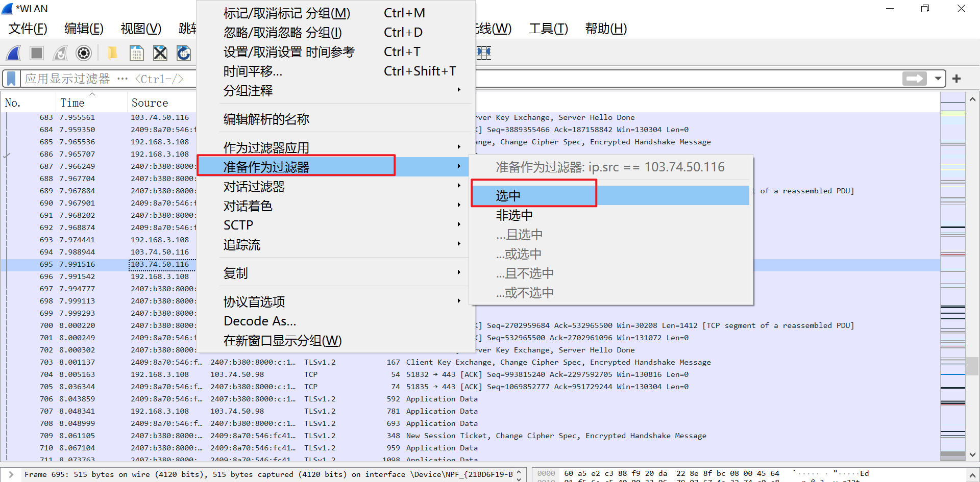Open the display filter history dropdown
Viewport: 980px width, 482px height.
938,79
